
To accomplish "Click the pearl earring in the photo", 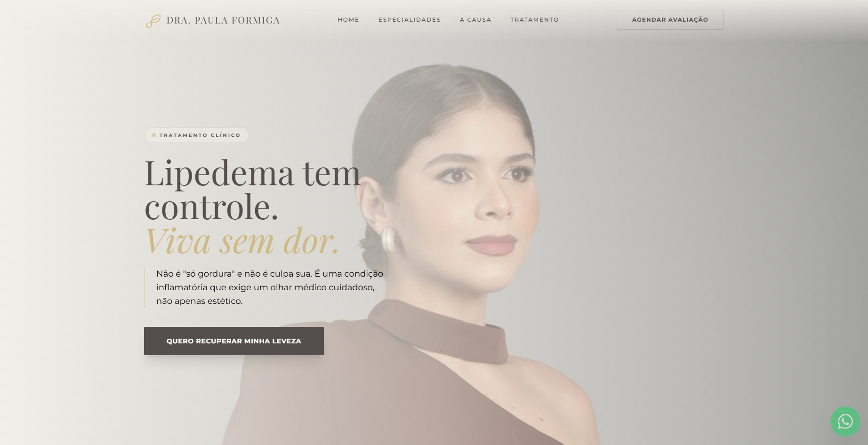I will [389, 239].
